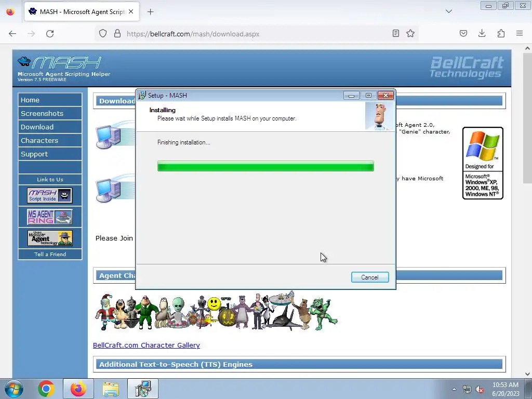Viewport: 532px width, 399px height.
Task: View site security via the padlock icon
Action: click(117, 34)
